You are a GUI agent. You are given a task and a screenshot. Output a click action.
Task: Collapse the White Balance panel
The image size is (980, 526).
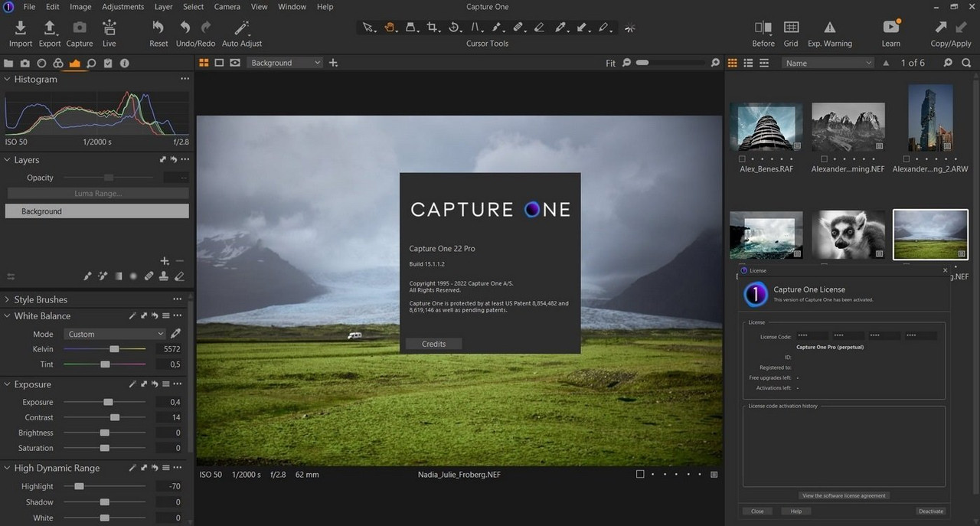tap(7, 315)
